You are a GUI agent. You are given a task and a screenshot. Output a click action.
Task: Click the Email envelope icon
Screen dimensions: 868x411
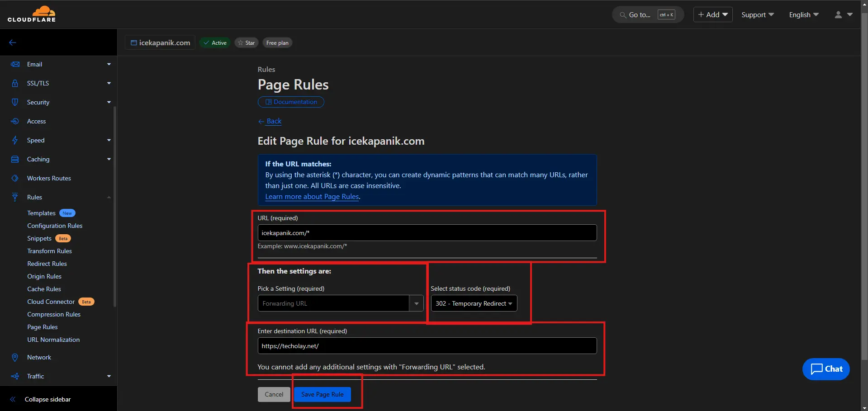click(15, 64)
